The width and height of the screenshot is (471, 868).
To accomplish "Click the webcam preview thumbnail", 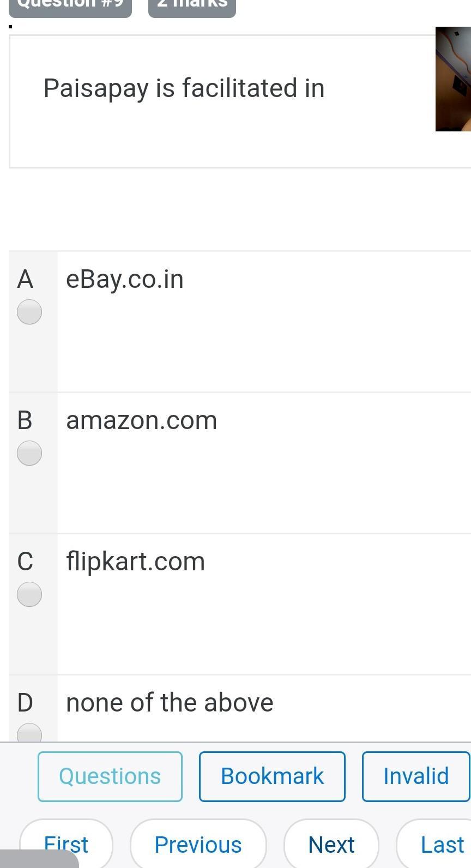I will tap(453, 79).
